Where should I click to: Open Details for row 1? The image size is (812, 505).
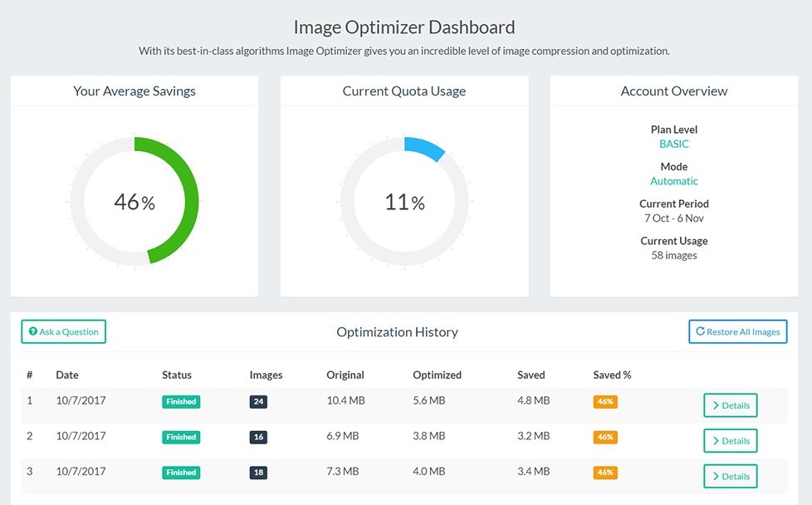(x=730, y=405)
